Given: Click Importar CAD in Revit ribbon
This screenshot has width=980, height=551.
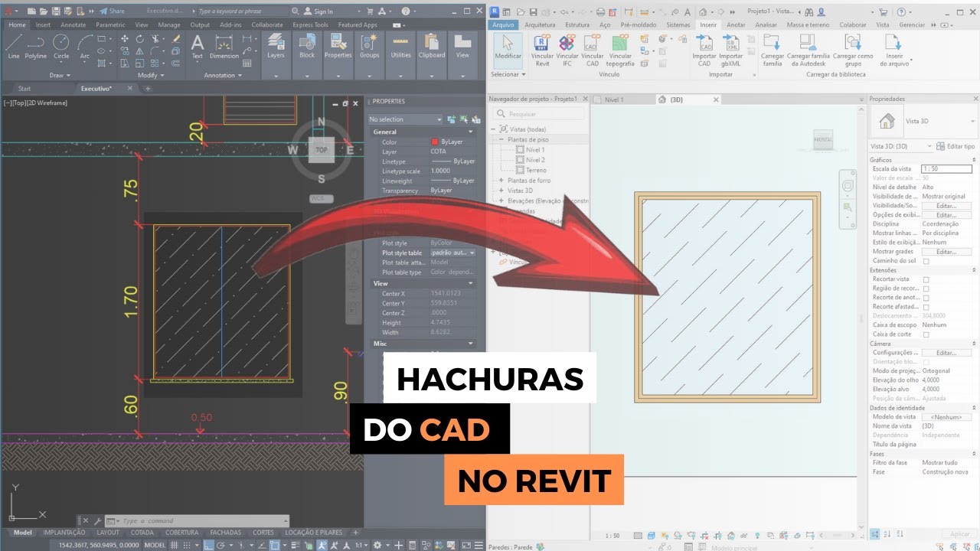Looking at the screenshot, I should pyautogui.click(x=704, y=51).
